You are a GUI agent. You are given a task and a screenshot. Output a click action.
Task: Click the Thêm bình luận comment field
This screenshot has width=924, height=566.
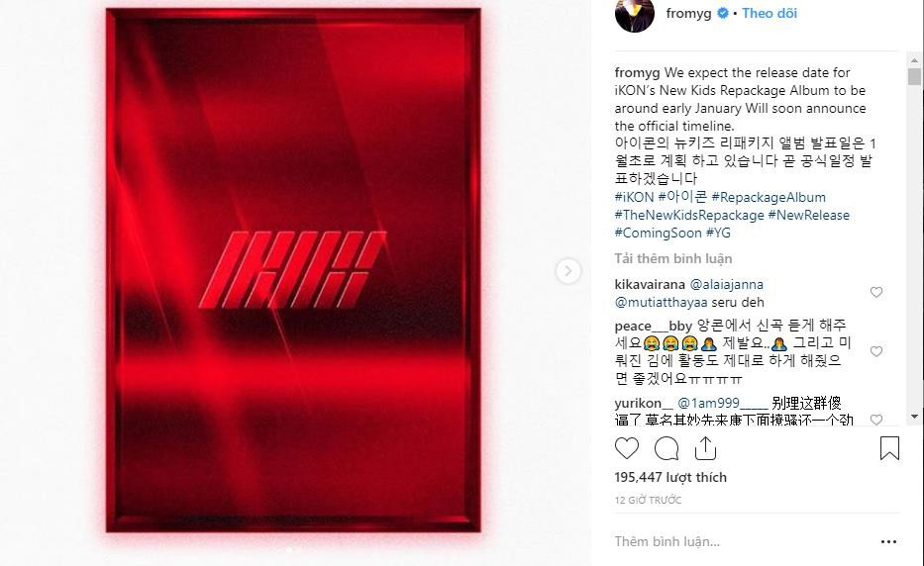(x=743, y=541)
